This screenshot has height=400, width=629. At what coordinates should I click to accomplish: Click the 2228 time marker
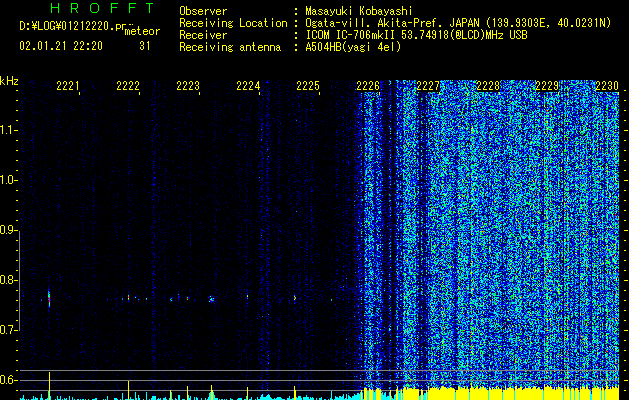pyautogui.click(x=488, y=86)
